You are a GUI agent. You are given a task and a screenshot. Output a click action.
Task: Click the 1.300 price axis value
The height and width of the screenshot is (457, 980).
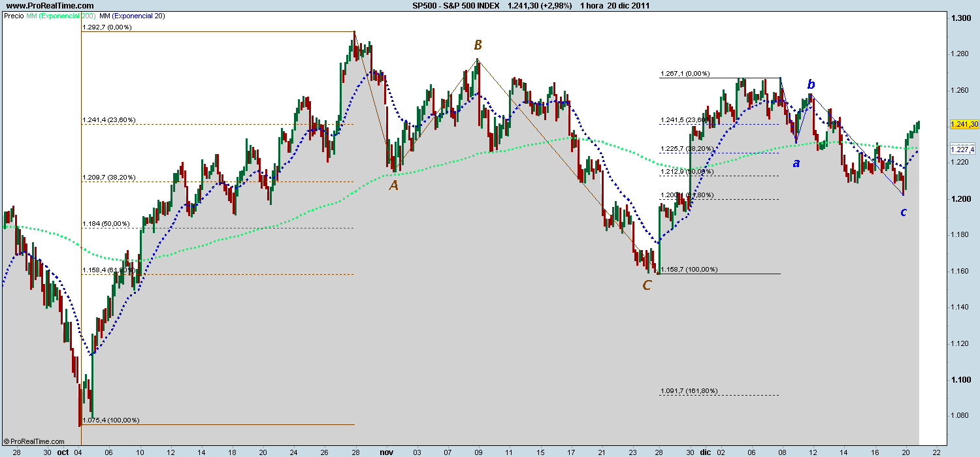(960, 18)
